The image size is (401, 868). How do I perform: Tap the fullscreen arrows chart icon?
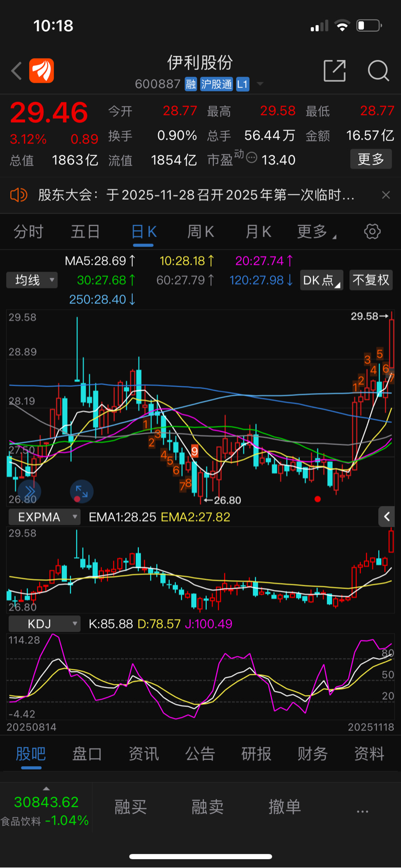click(x=81, y=492)
